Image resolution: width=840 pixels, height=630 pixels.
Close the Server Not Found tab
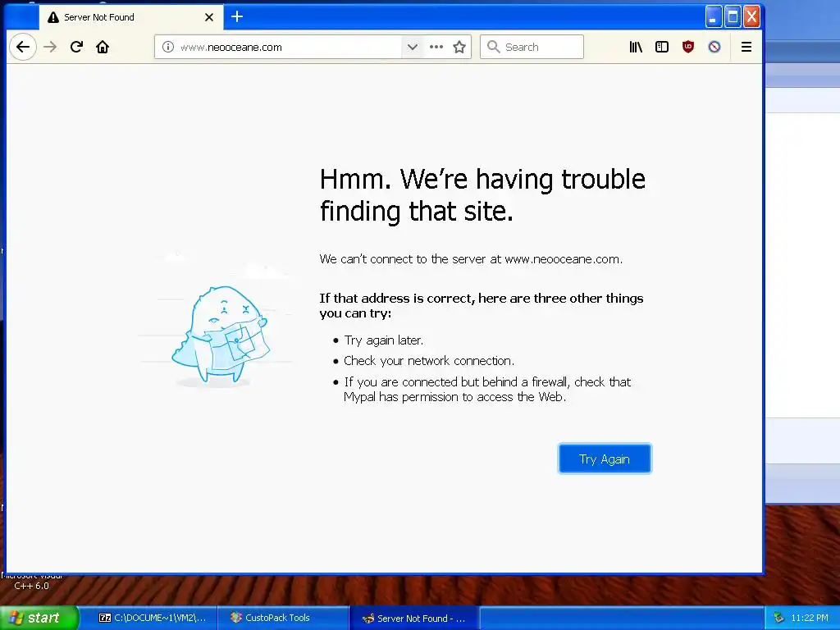click(x=209, y=17)
